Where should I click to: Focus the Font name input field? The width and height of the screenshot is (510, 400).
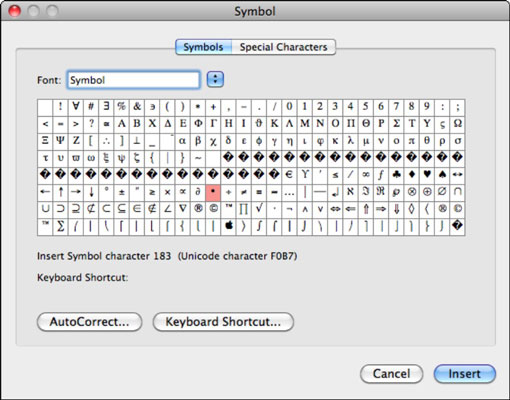tap(133, 80)
